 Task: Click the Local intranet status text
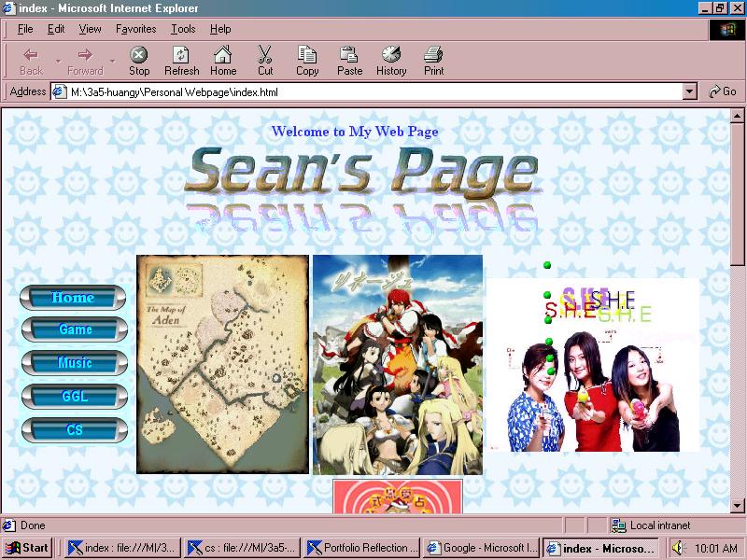(660, 525)
